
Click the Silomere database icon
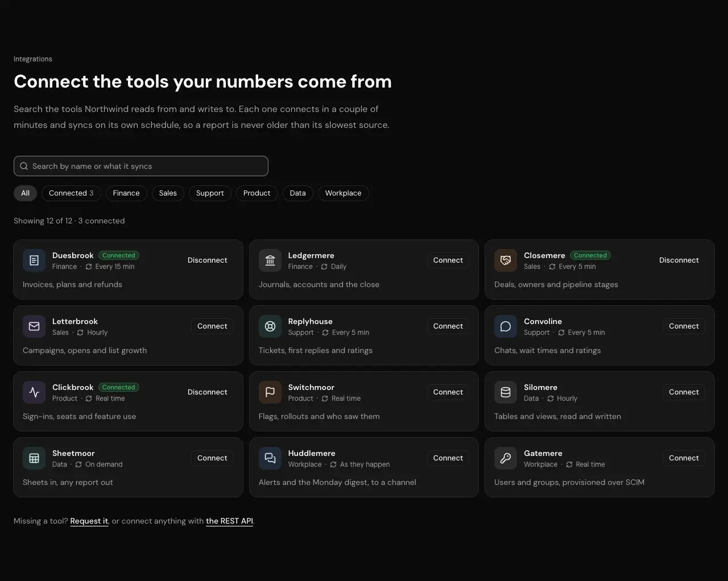[x=506, y=392]
